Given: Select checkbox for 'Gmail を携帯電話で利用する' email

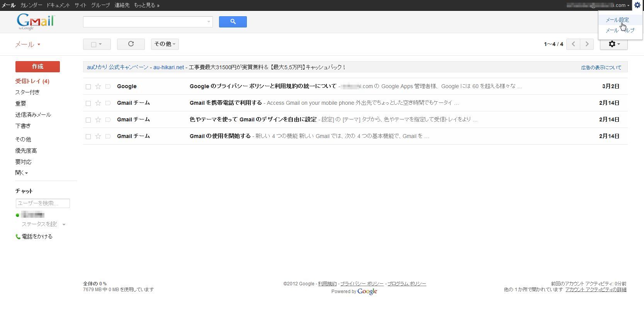Looking at the screenshot, I should (88, 103).
